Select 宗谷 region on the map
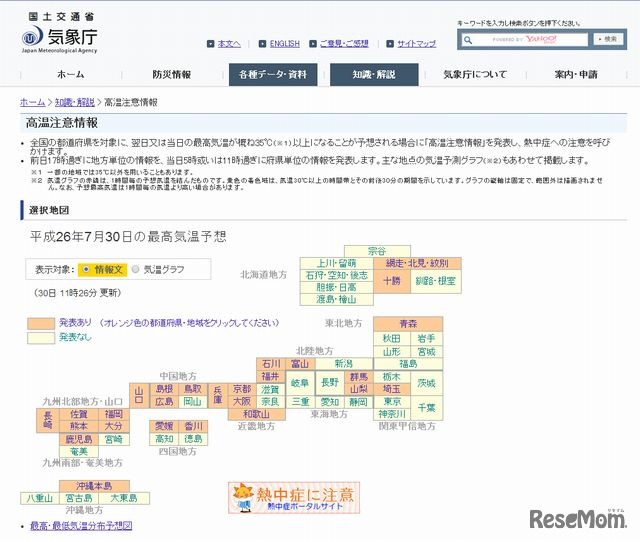The height and width of the screenshot is (542, 640). point(377,251)
